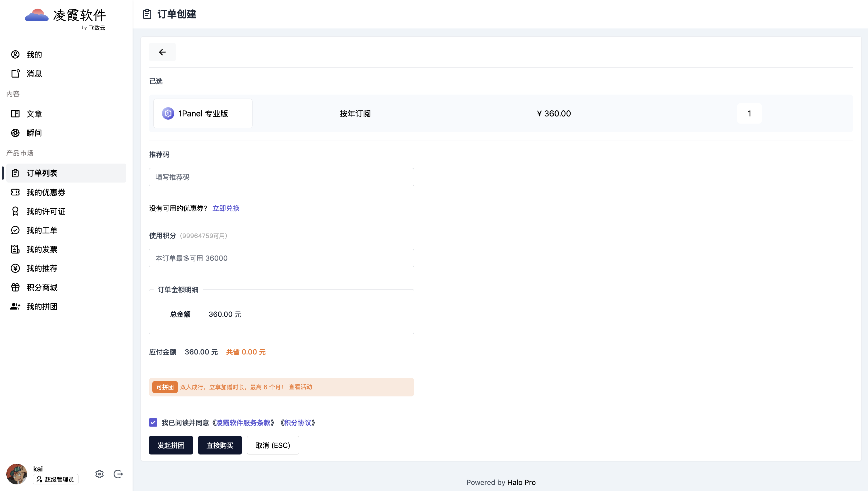Click the 立即兑换 coupon link

tap(226, 208)
